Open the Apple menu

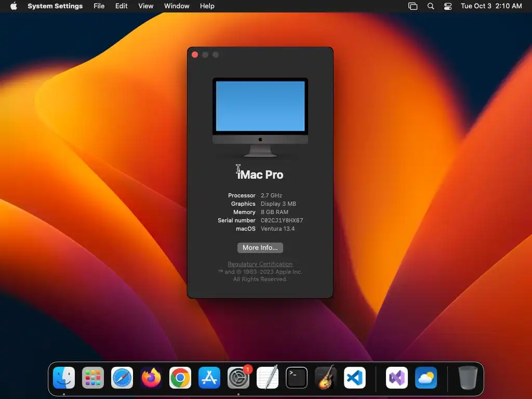pyautogui.click(x=14, y=6)
